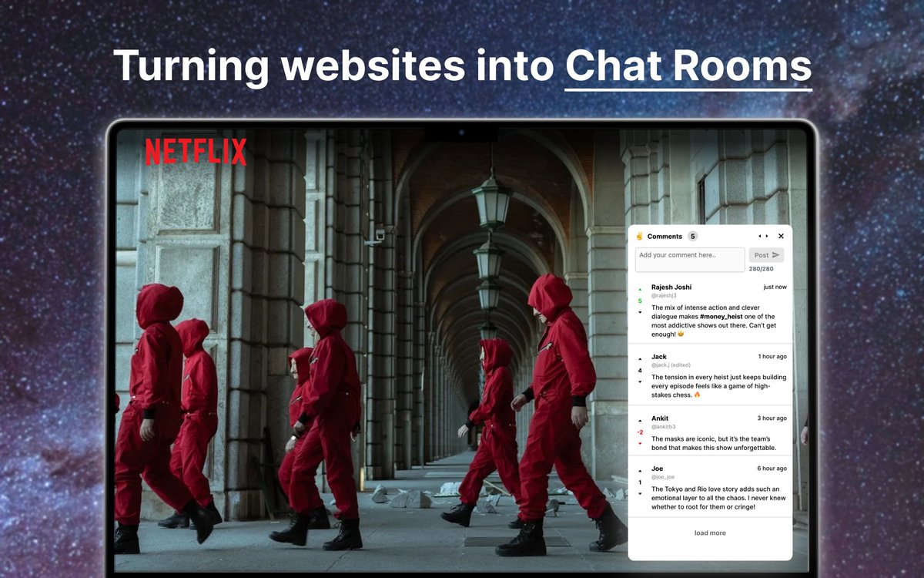This screenshot has height=578, width=924.
Task: Click the victory hand icon beside Comments
Action: [639, 236]
